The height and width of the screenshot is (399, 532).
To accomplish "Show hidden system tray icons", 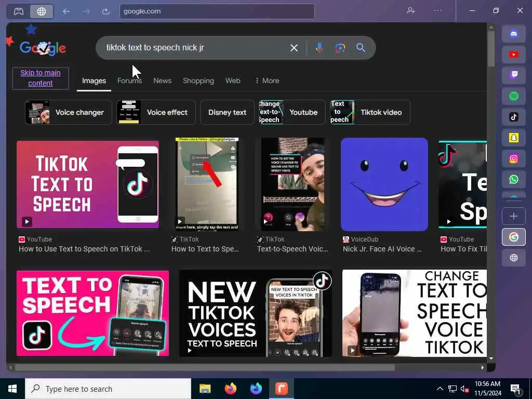I will pos(440,389).
